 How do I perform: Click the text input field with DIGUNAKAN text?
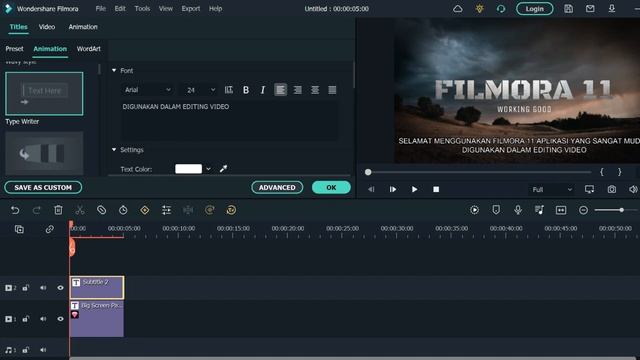[229, 120]
